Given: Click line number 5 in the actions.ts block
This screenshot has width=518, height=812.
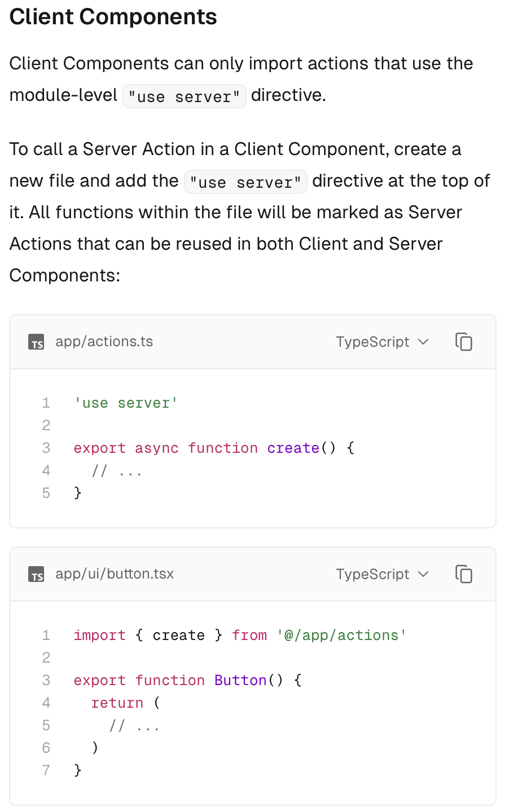Looking at the screenshot, I should 46,493.
